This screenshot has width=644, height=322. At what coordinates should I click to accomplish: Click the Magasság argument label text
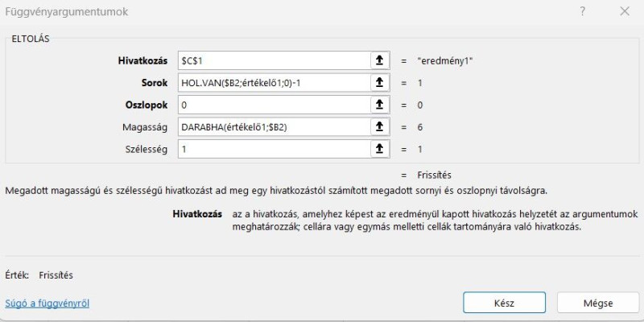tap(145, 127)
